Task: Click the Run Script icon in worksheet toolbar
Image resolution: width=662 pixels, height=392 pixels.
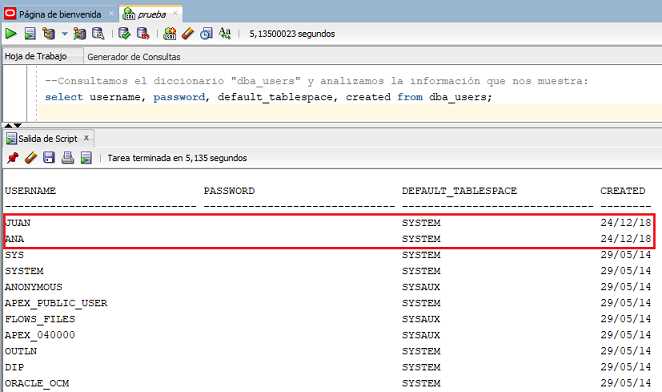Action: tap(30, 33)
